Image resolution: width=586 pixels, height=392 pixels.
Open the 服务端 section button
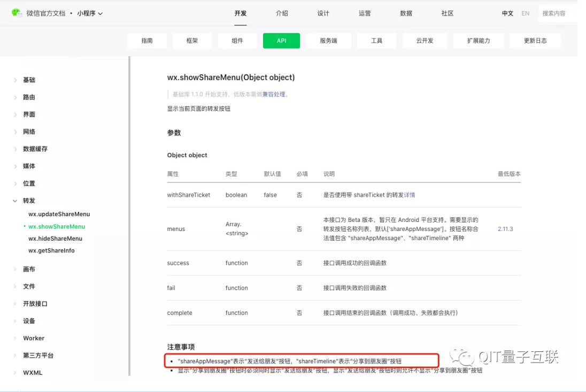[328, 41]
